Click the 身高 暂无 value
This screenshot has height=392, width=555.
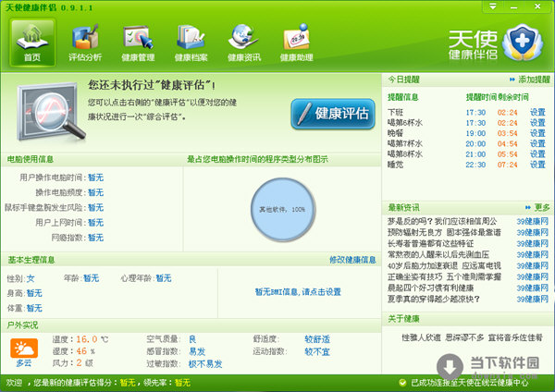(x=34, y=293)
